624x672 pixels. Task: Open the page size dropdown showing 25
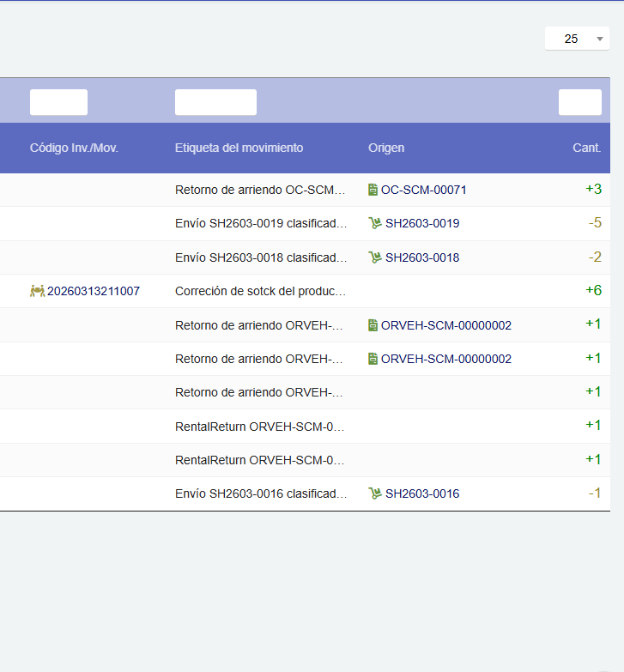pos(577,39)
